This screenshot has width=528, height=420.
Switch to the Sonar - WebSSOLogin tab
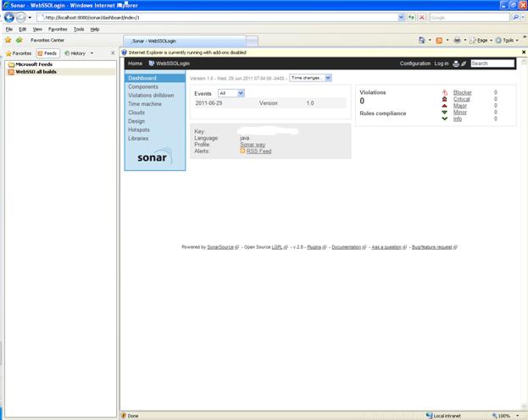pos(185,41)
